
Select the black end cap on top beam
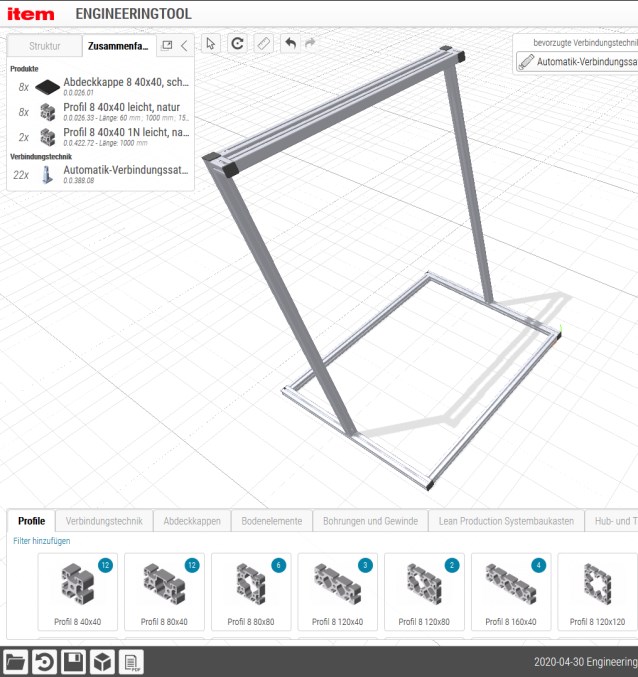229,170
